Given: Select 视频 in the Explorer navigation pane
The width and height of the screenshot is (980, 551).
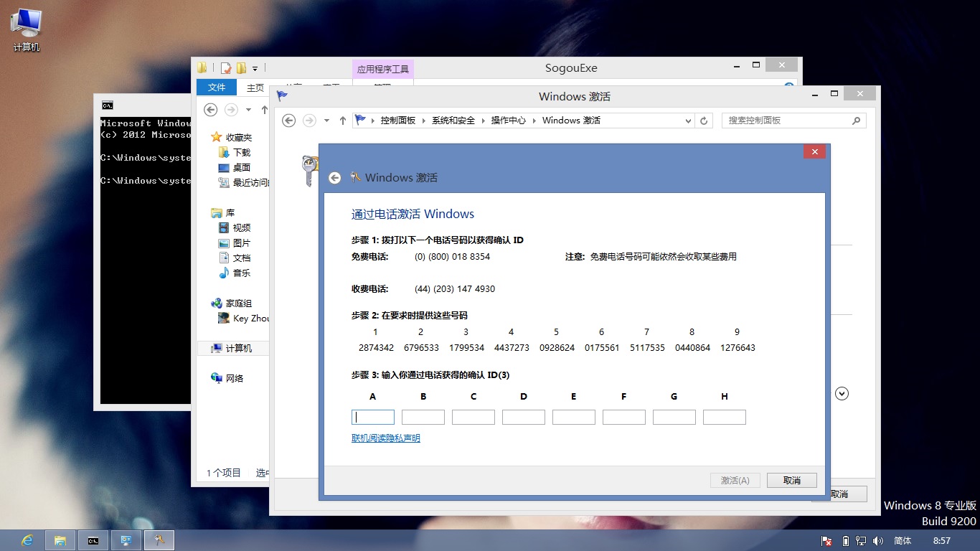Looking at the screenshot, I should pos(235,228).
